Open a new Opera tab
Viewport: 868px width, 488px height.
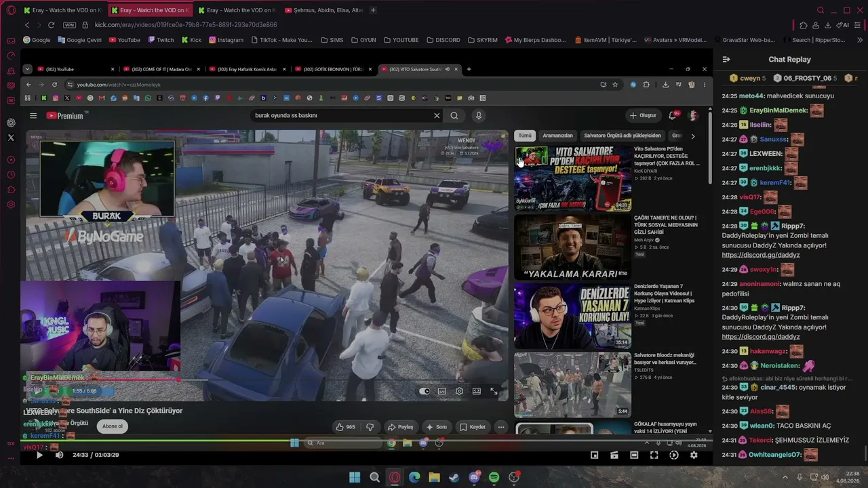coord(373,10)
